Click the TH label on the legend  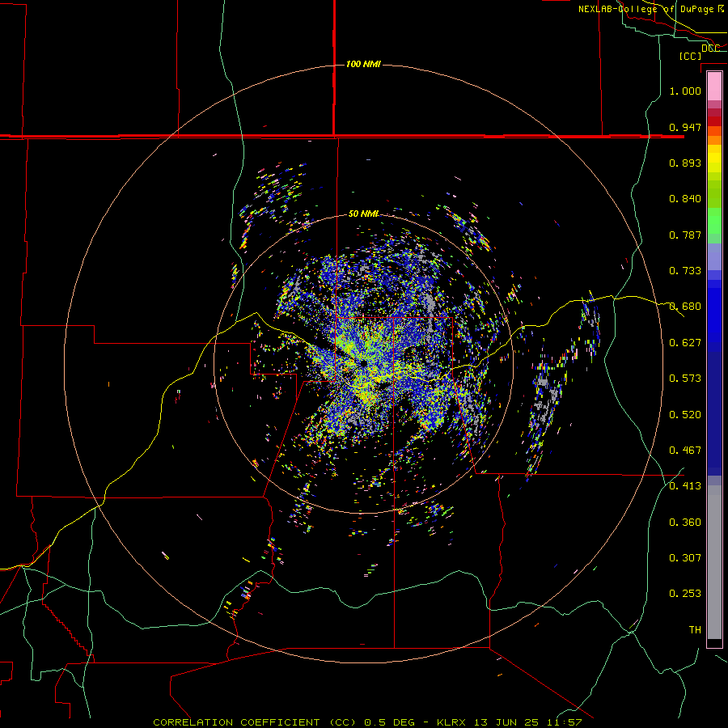(x=695, y=630)
